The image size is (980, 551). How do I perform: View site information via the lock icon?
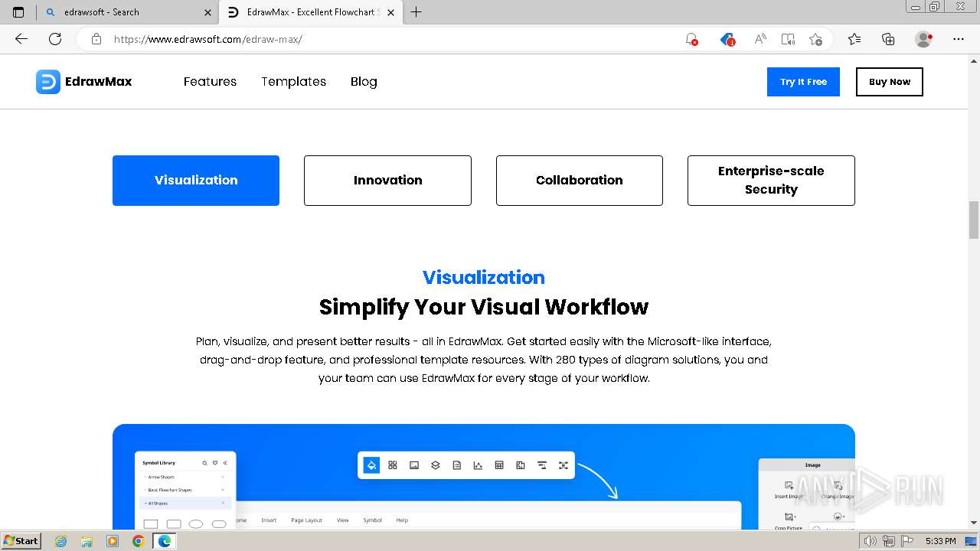coord(96,39)
